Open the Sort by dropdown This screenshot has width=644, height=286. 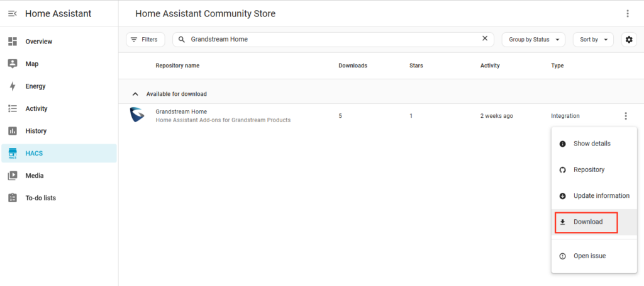(x=593, y=40)
